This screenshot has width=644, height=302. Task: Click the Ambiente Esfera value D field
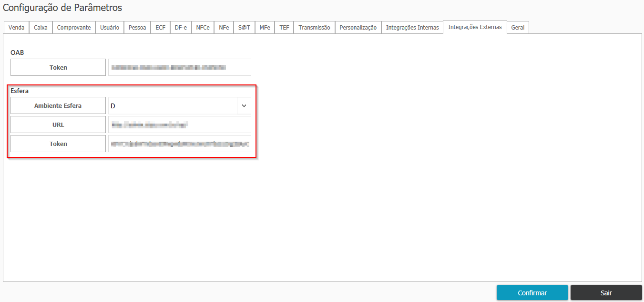173,105
